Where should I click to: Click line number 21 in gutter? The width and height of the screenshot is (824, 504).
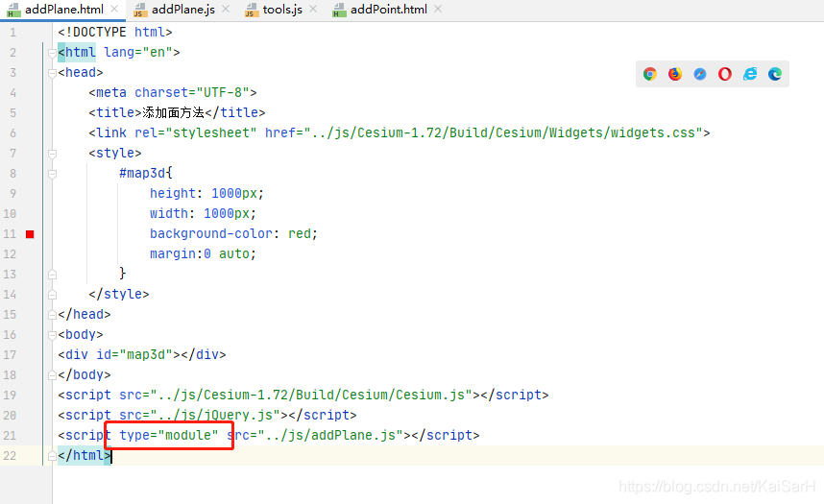(x=10, y=436)
